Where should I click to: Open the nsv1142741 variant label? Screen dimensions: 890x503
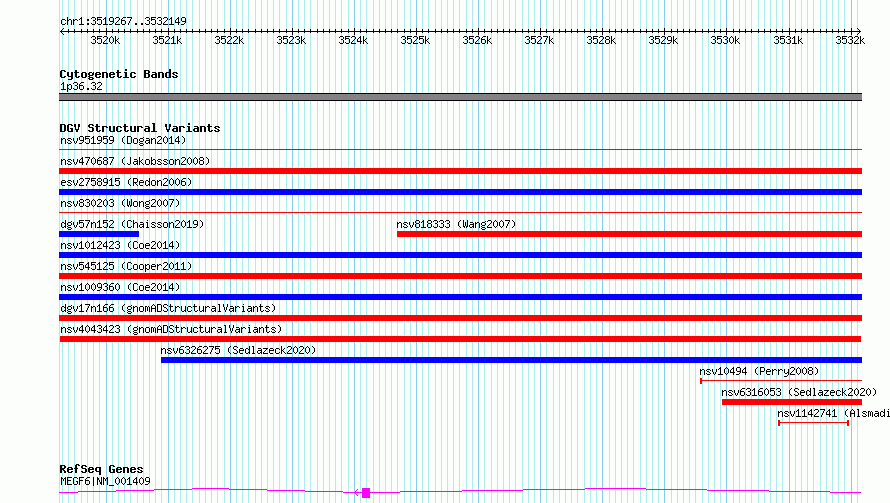pyautogui.click(x=833, y=413)
